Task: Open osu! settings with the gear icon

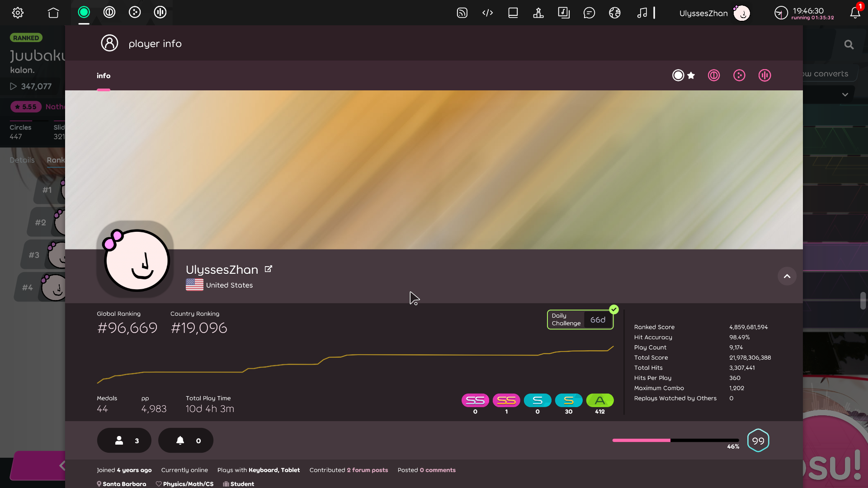Action: (18, 12)
